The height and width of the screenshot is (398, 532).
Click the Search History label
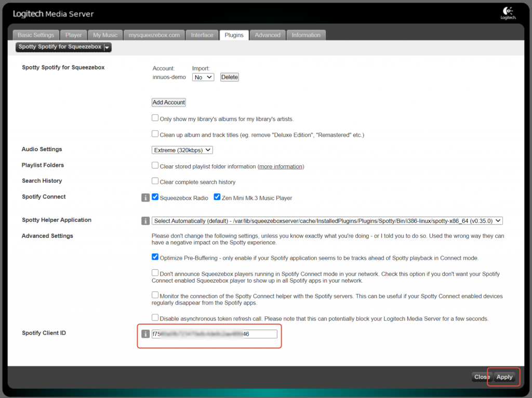click(x=42, y=181)
